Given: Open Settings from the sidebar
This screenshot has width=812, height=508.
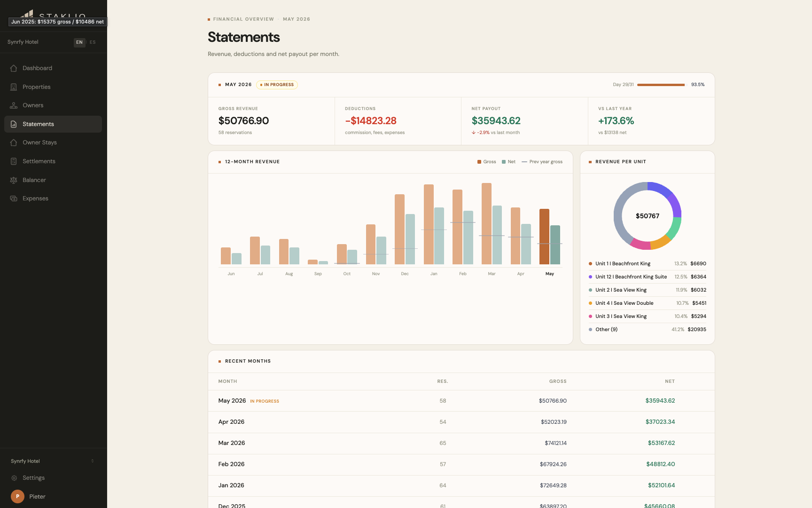Looking at the screenshot, I should pyautogui.click(x=53, y=478).
